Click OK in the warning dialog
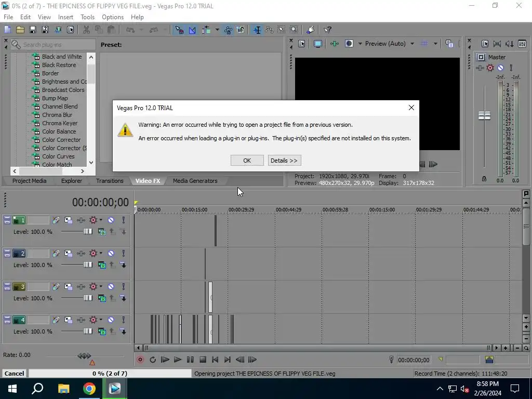 (247, 161)
